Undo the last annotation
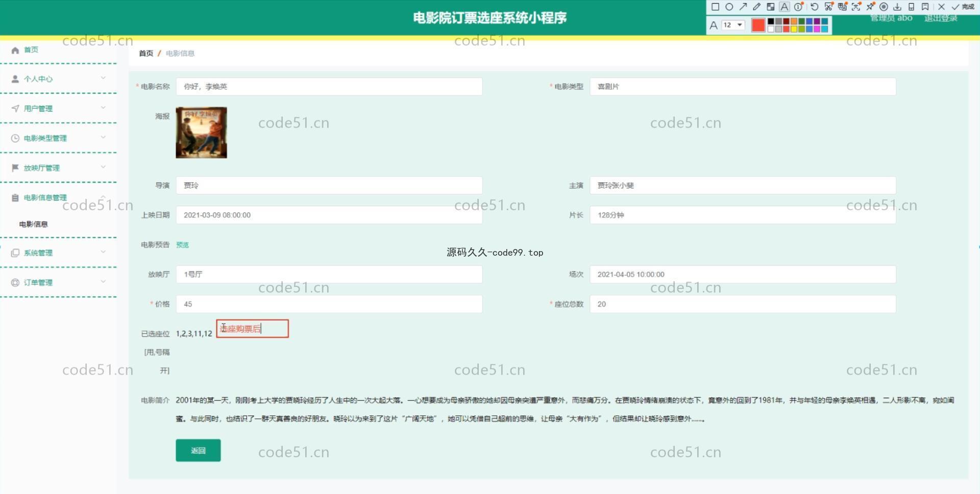The image size is (980, 494). (x=815, y=7)
